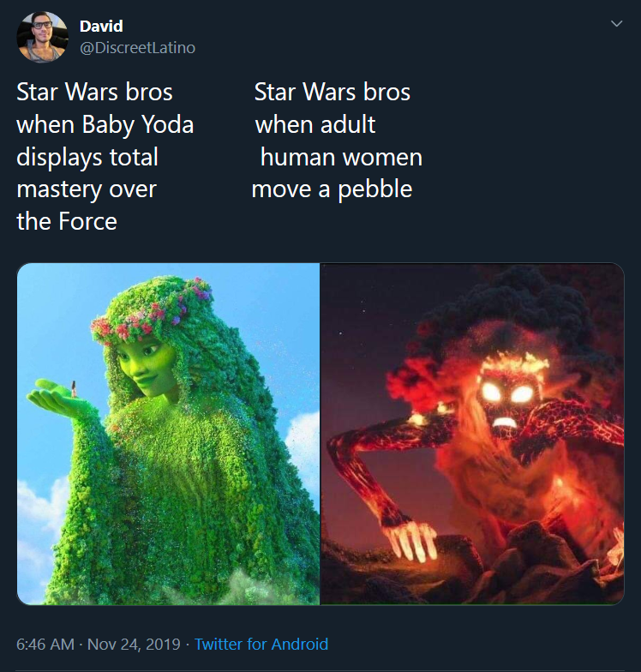Click the right 'Star Wars bros' heading
The width and height of the screenshot is (641, 672).
point(332,92)
